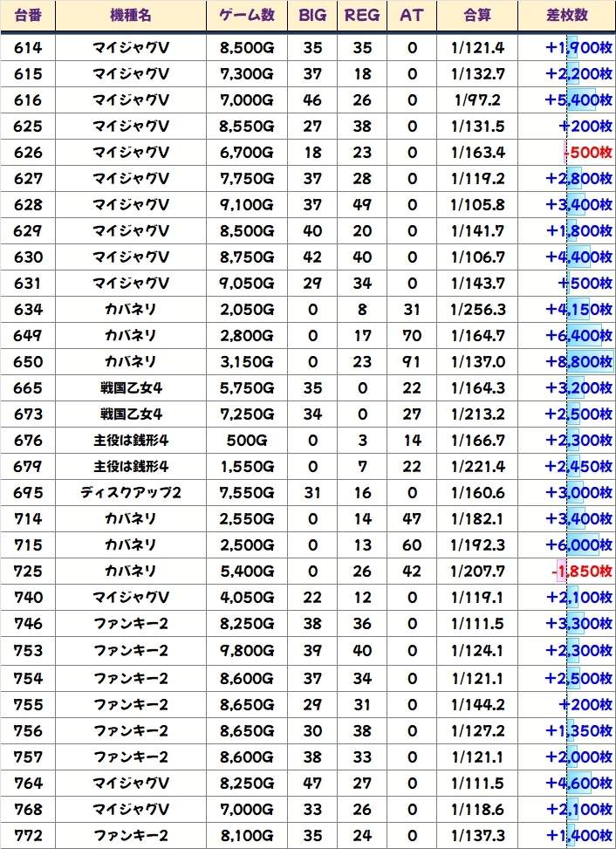The width and height of the screenshot is (616, 849).
Task: Select machine number 695 cell
Action: (28, 493)
